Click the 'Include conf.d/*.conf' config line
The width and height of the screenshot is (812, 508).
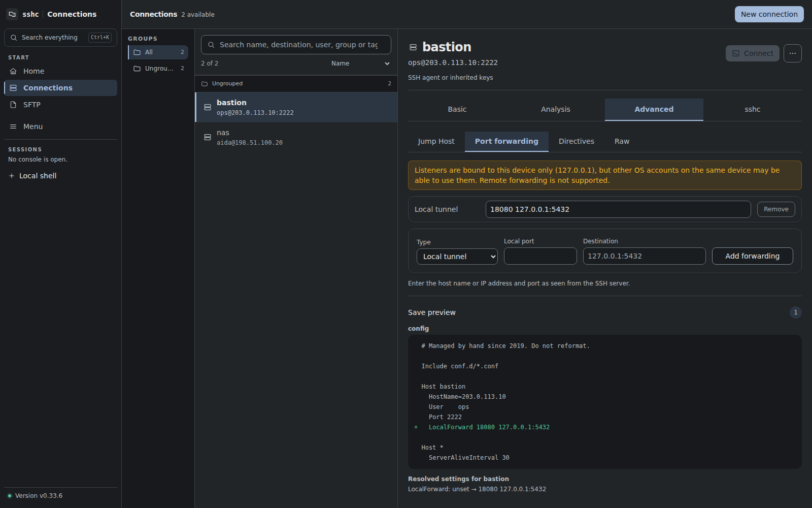click(460, 366)
